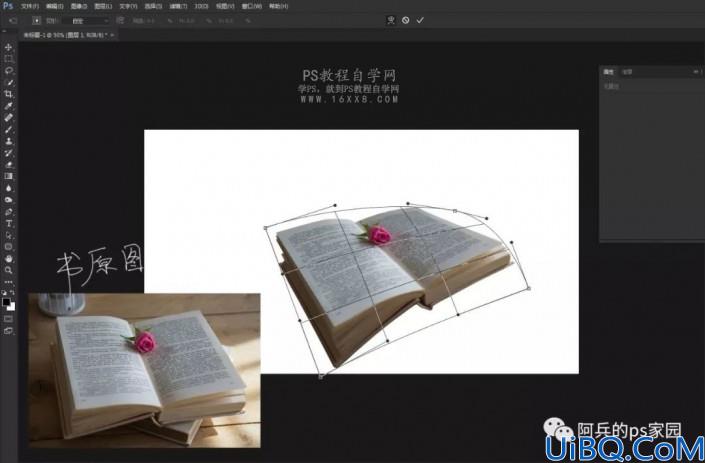705x463 pixels.
Task: Open the tool preset picker in the options bar
Action: (x=13, y=21)
